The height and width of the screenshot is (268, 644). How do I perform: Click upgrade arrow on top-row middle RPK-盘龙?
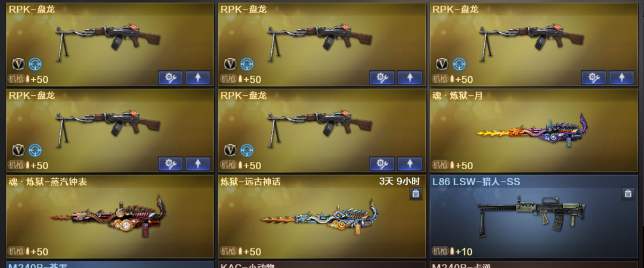(x=410, y=77)
